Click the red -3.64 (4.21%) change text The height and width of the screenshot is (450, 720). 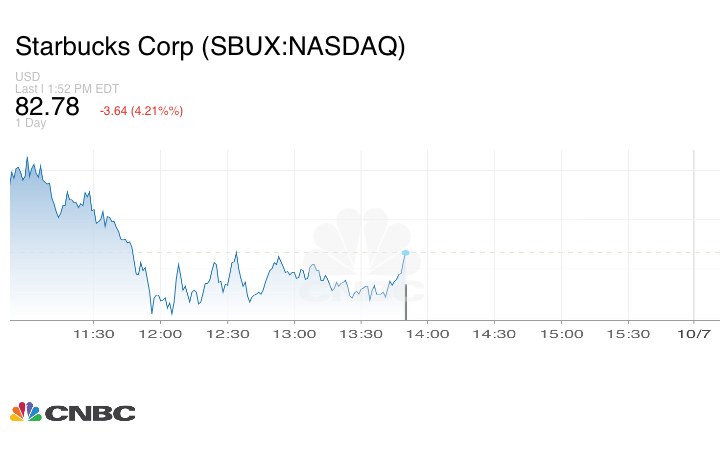(x=141, y=110)
